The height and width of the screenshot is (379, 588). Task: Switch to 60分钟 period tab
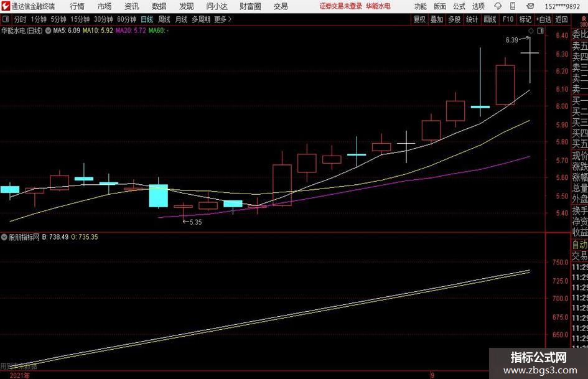(126, 19)
